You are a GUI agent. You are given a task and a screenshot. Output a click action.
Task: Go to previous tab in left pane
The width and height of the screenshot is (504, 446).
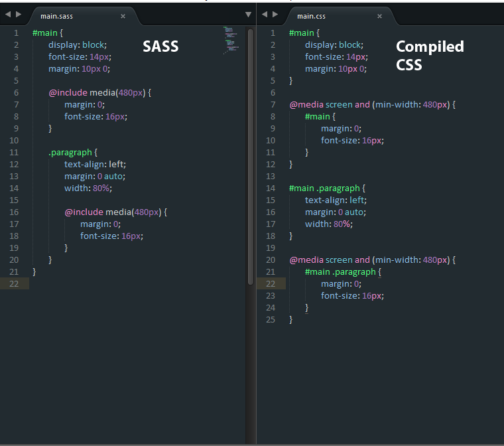tap(8, 14)
